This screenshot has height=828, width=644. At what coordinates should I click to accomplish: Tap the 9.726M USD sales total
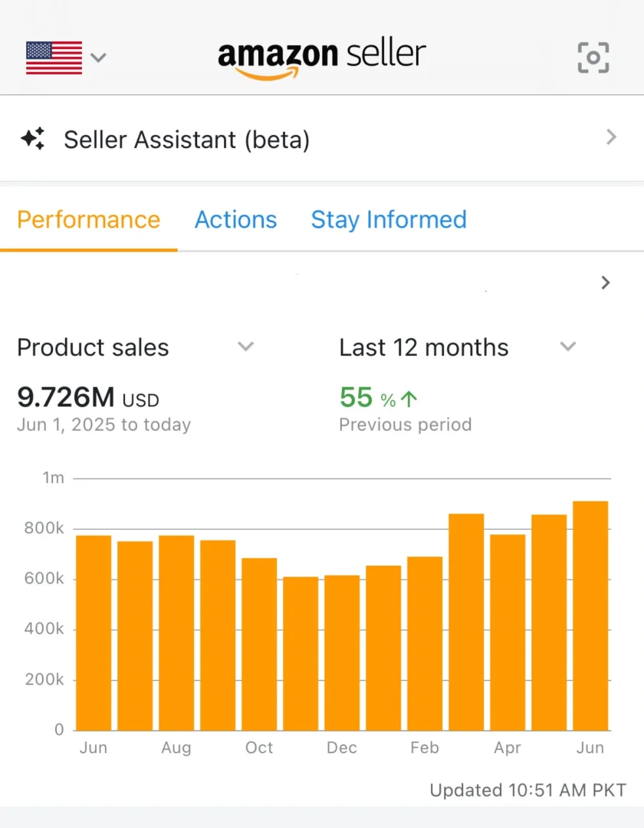tap(88, 397)
